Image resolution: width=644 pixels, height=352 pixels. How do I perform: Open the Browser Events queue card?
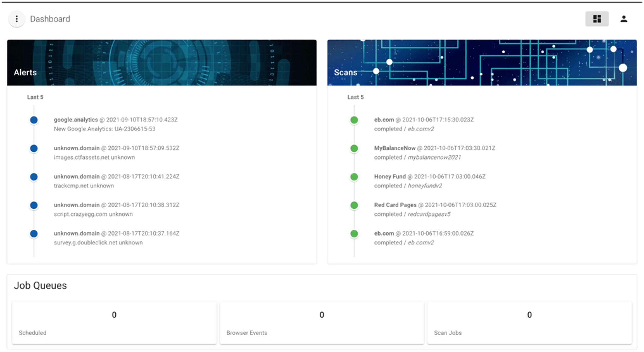[322, 322]
